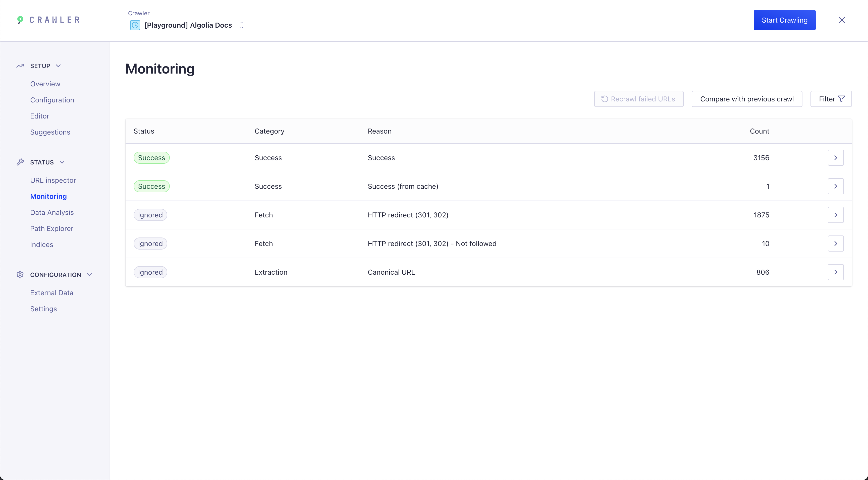The image size is (868, 480).
Task: Click the X to close the crawler panel
Action: coord(842,20)
